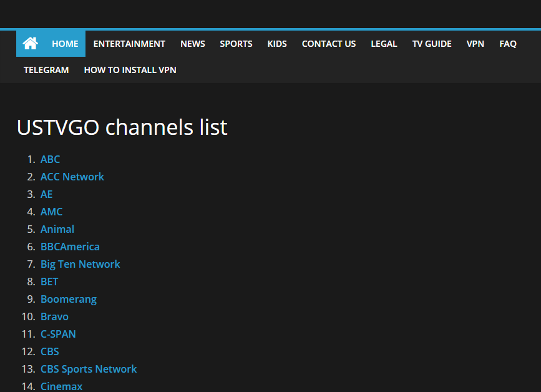Open the SPORTS category
The width and height of the screenshot is (541, 392).
tap(236, 44)
